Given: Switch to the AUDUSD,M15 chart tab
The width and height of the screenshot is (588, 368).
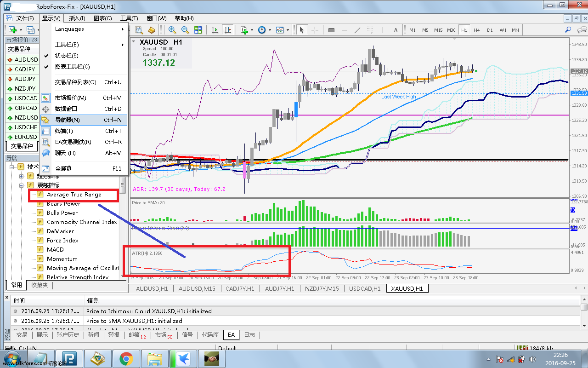Looking at the screenshot, I should click(x=197, y=288).
